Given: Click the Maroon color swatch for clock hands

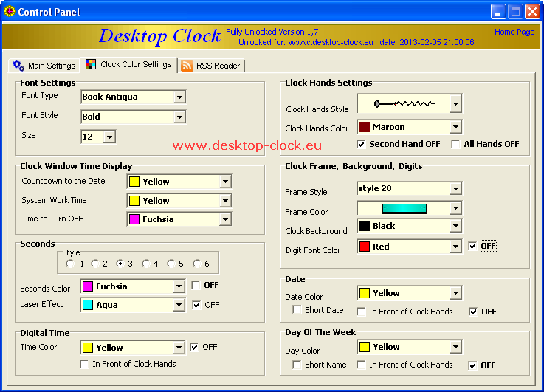Looking at the screenshot, I should tap(365, 127).
